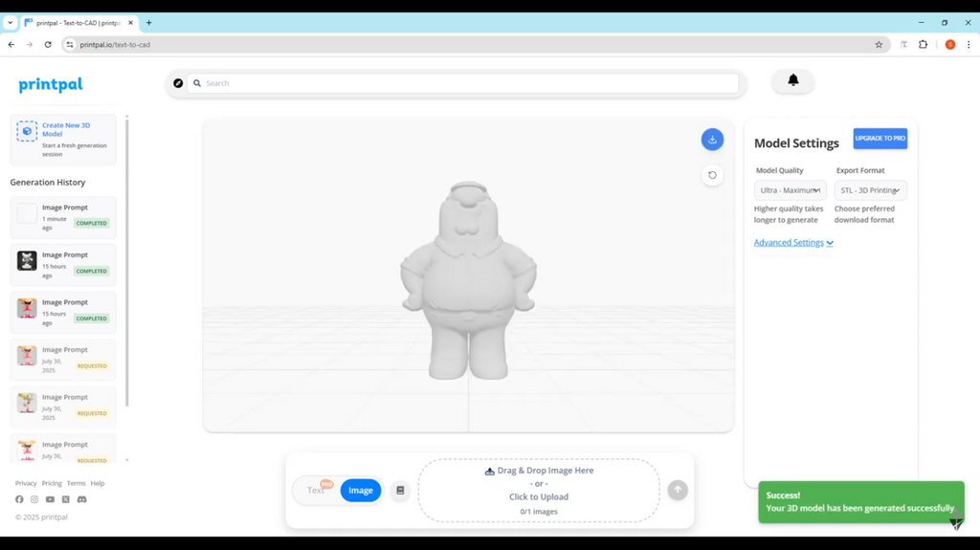This screenshot has width=980, height=550.
Task: Open the Terms link
Action: click(76, 483)
